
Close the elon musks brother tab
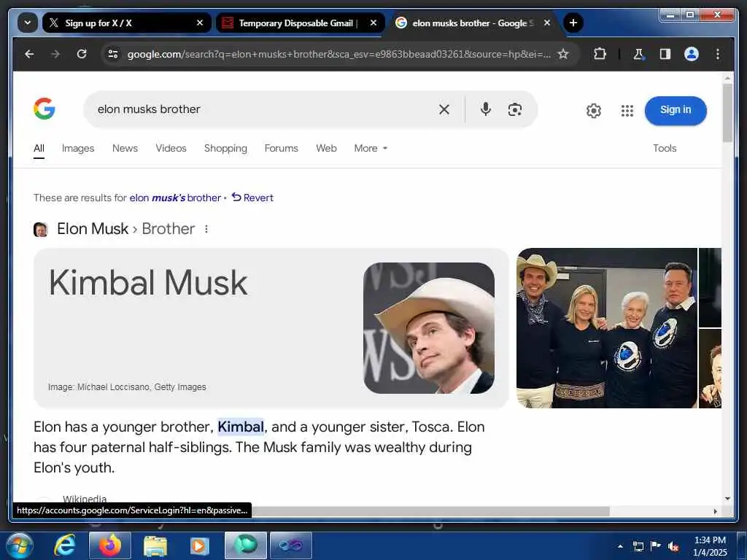[x=547, y=23]
